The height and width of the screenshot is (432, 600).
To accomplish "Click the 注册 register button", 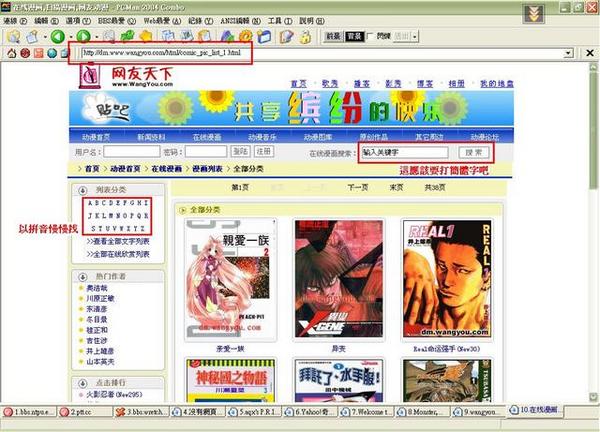I will point(264,152).
